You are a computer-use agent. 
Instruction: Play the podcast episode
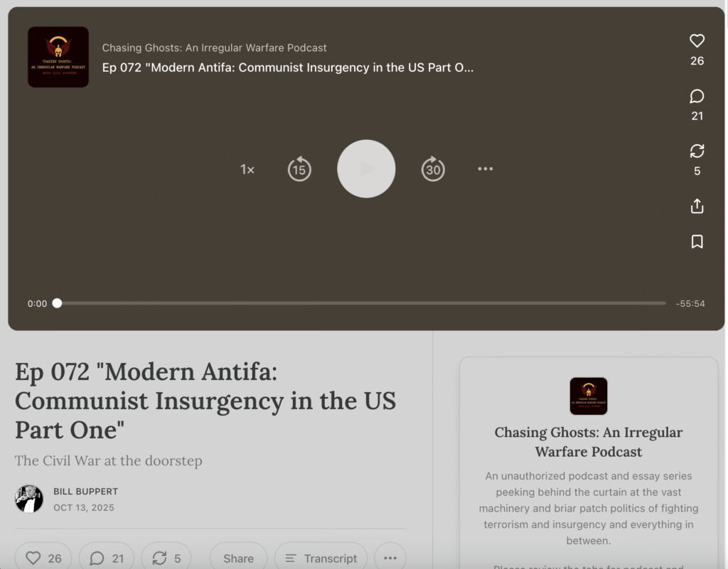click(x=366, y=169)
